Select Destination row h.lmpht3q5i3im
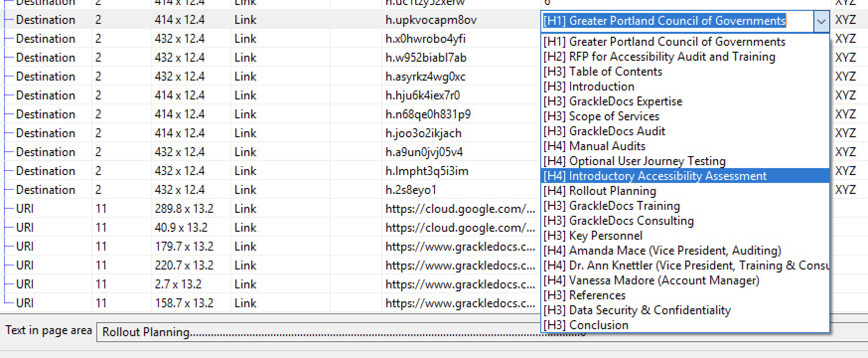Viewport: 868px width, 358px height. [x=434, y=171]
